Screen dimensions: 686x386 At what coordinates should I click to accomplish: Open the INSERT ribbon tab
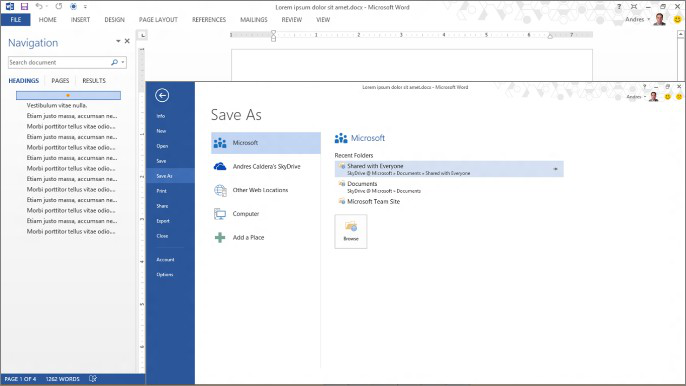click(80, 20)
